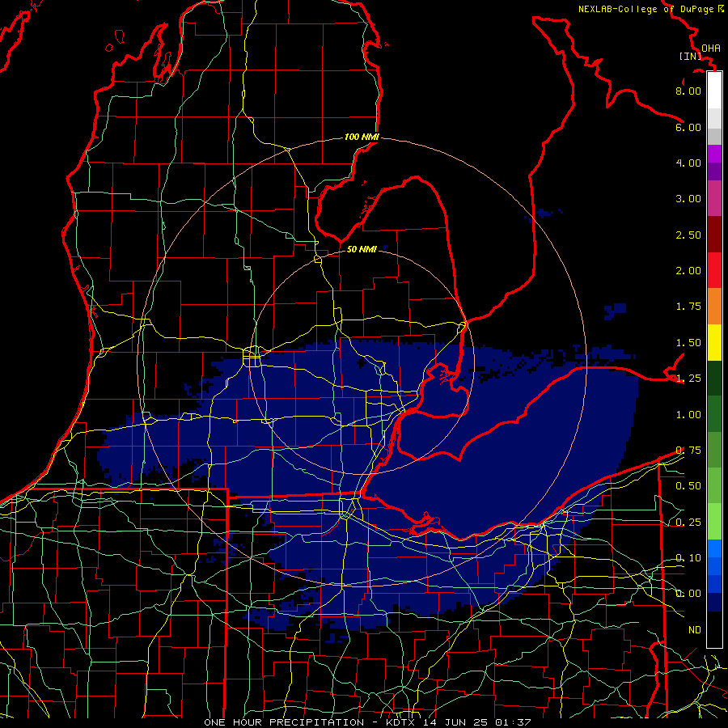Pick the dark red legend swatch
This screenshot has height=728, width=728.
(x=714, y=235)
